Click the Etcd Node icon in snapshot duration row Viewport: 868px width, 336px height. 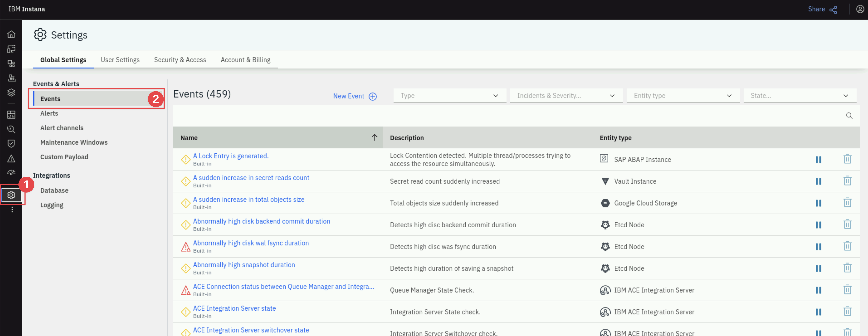605,268
